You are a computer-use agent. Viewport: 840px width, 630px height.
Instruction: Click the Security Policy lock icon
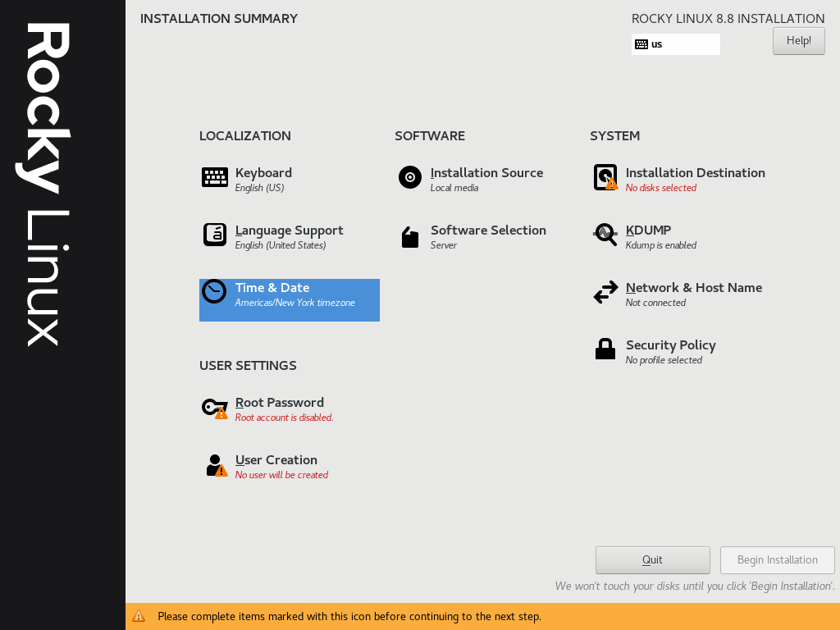point(605,349)
